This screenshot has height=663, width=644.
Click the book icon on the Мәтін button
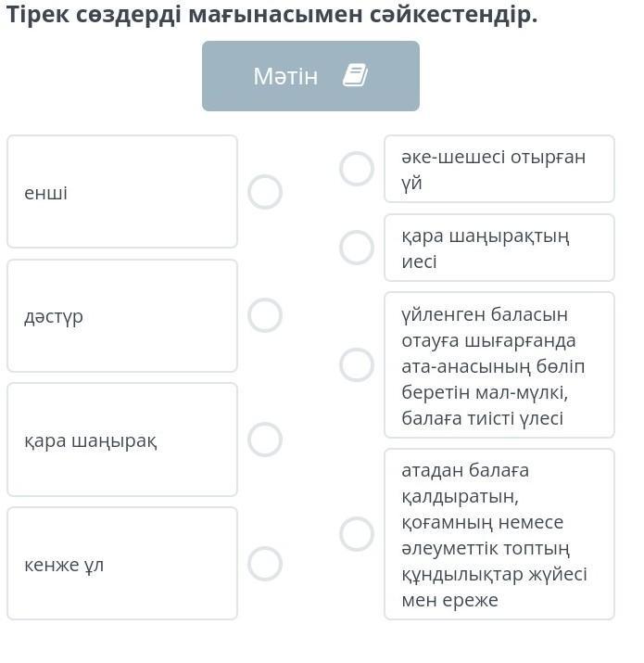355,76
